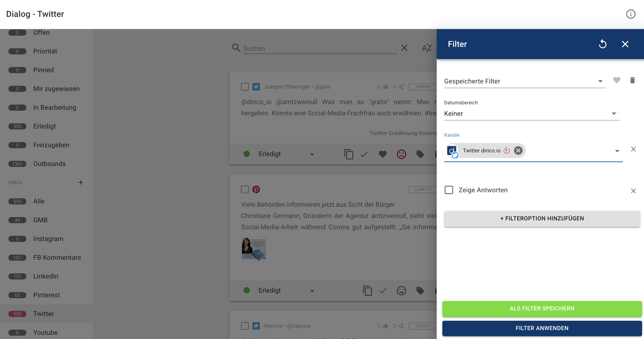This screenshot has width=644, height=339.
Task: Open the info icon in the top right
Action: click(x=631, y=14)
